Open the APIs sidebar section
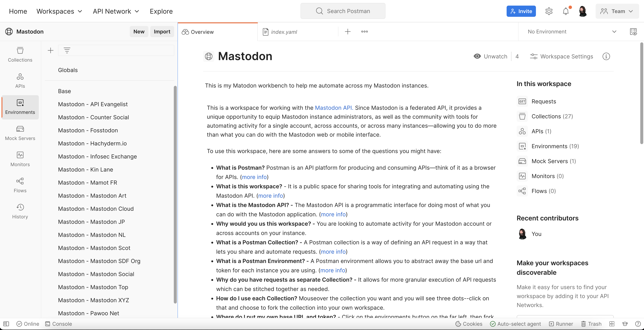This screenshot has height=330, width=644. coord(20,81)
